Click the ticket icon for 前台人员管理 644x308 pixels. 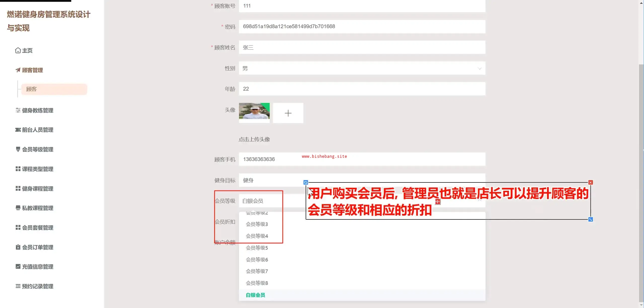(x=18, y=130)
